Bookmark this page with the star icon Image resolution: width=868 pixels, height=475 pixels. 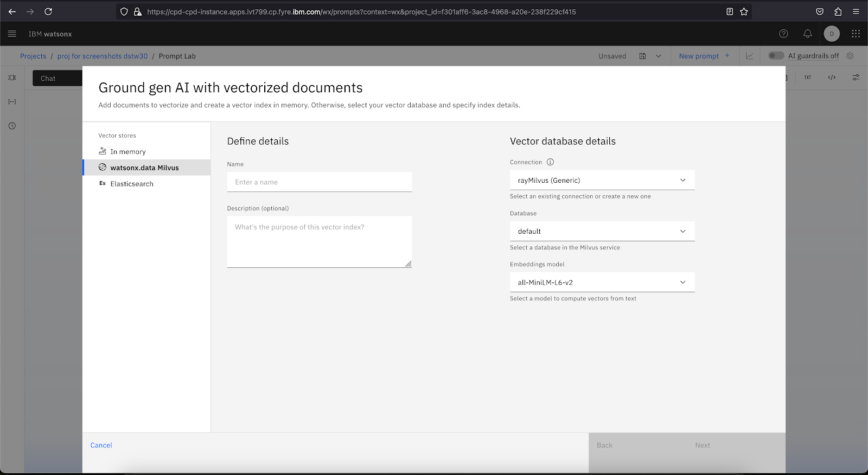(x=744, y=11)
